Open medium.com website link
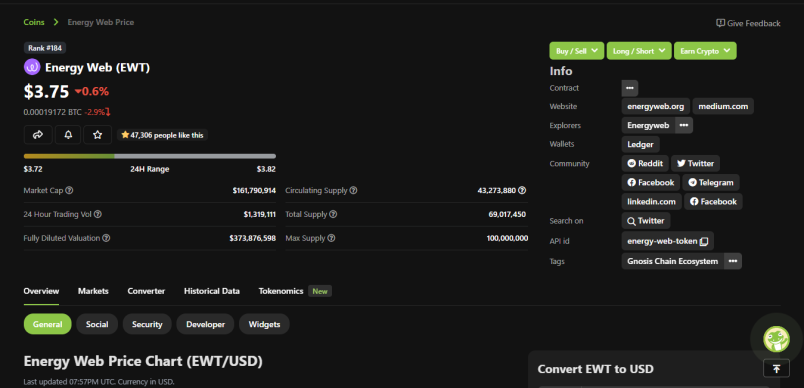This screenshot has width=804, height=388. click(x=723, y=107)
